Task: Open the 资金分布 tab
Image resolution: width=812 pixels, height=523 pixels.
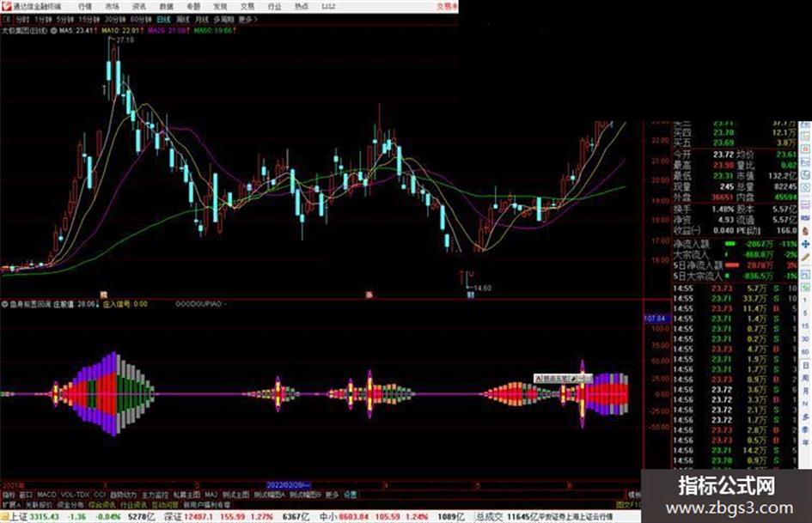Action: [x=70, y=504]
